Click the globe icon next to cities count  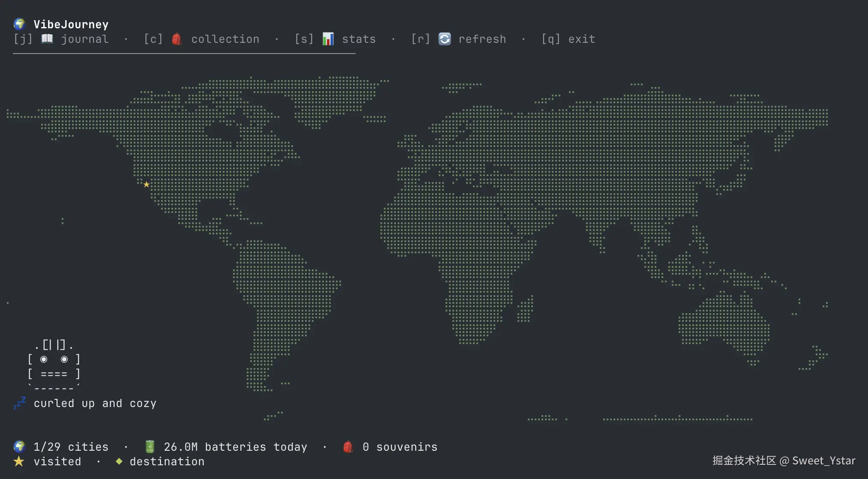click(19, 447)
